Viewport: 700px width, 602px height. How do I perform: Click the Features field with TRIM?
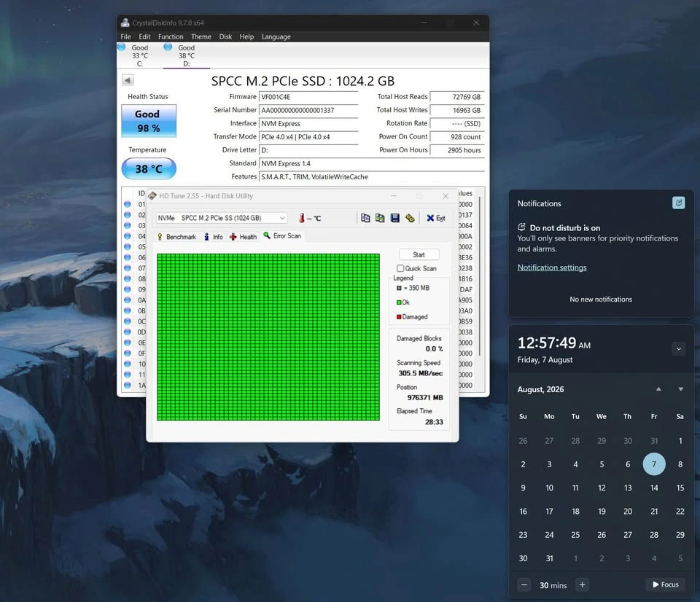[x=371, y=176]
